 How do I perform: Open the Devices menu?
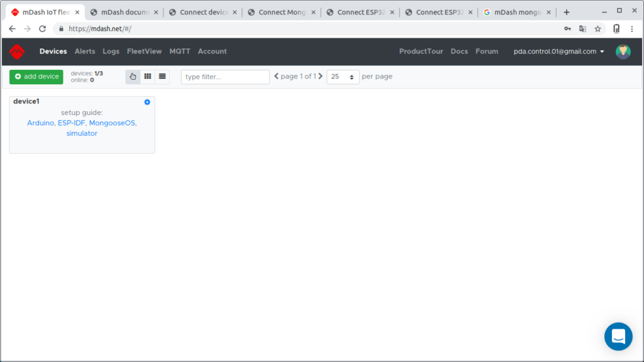(x=53, y=52)
